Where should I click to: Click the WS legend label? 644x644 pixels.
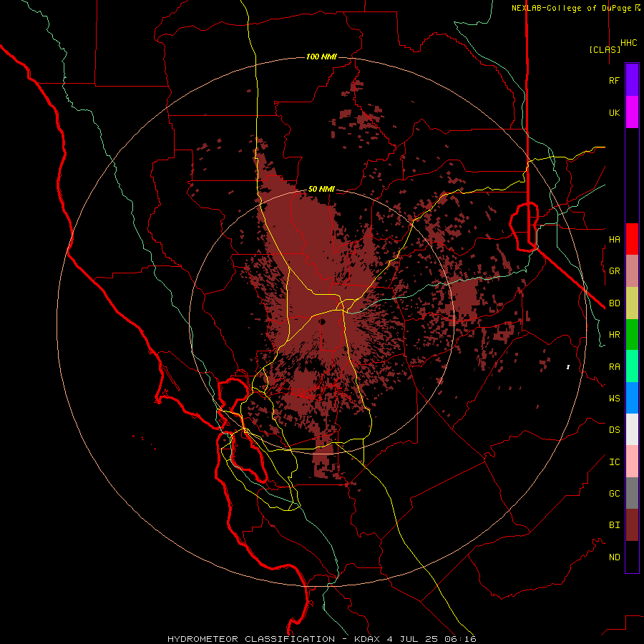(614, 398)
